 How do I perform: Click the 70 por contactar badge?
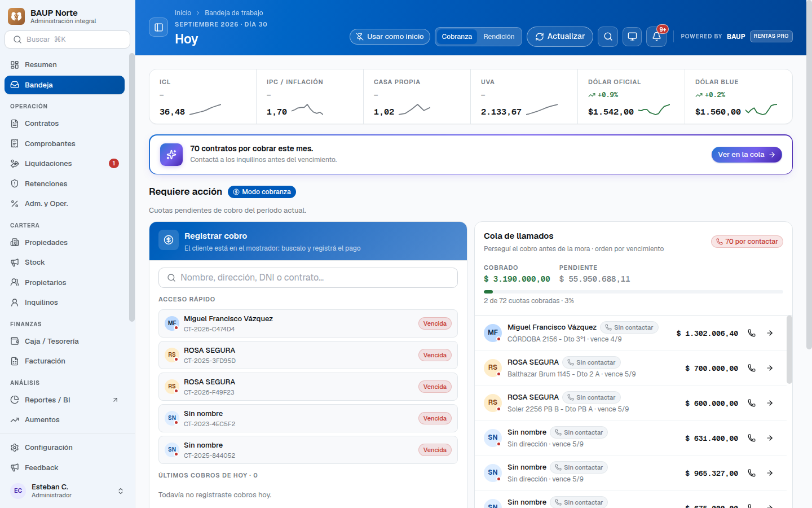[747, 242]
